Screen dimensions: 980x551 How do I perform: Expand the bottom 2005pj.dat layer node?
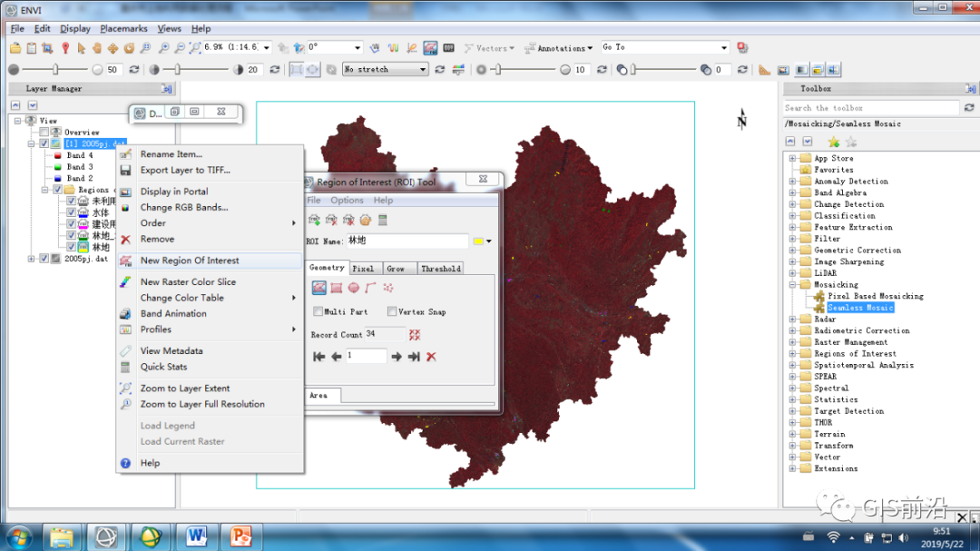tap(31, 259)
